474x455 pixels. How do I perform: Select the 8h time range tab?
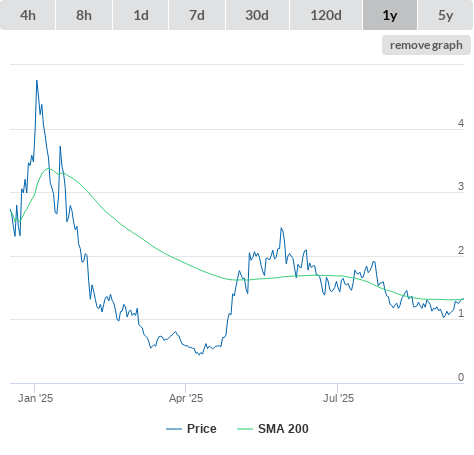coord(84,15)
